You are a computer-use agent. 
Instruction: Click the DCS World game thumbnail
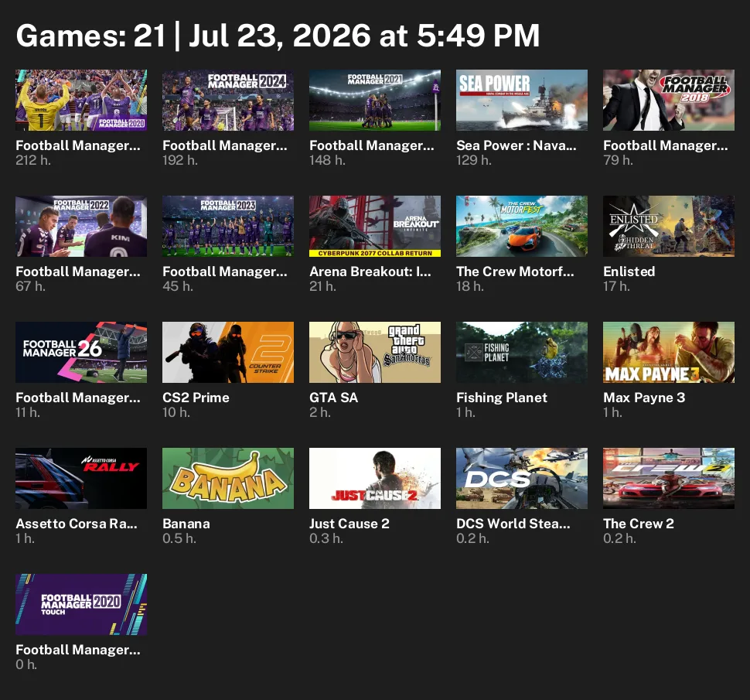tap(522, 478)
